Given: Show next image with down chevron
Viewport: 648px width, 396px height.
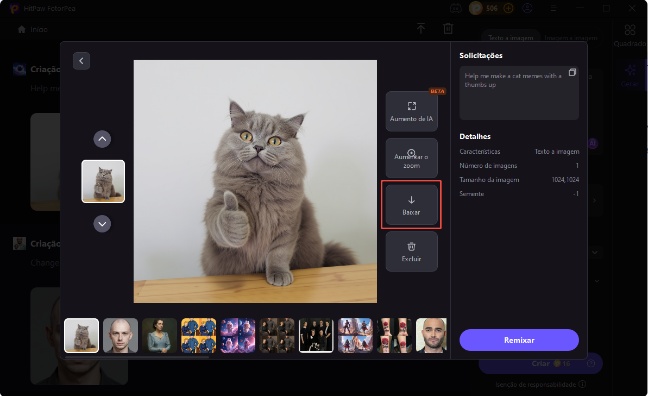Looking at the screenshot, I should tap(102, 224).
